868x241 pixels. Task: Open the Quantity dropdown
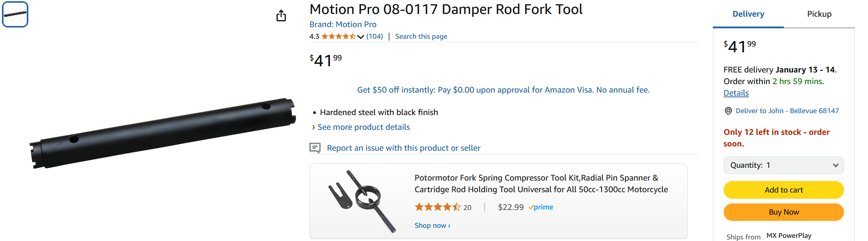(x=783, y=165)
